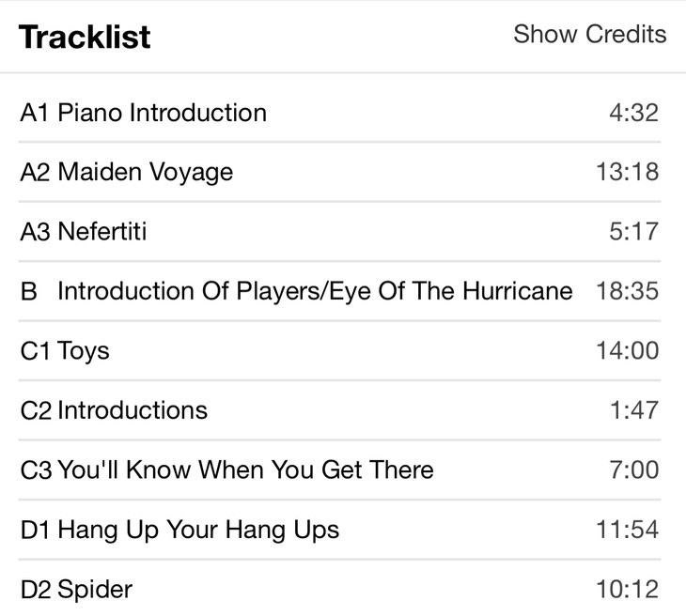686x616 pixels.
Task: Open You'll Know When You Get There
Action: (245, 470)
